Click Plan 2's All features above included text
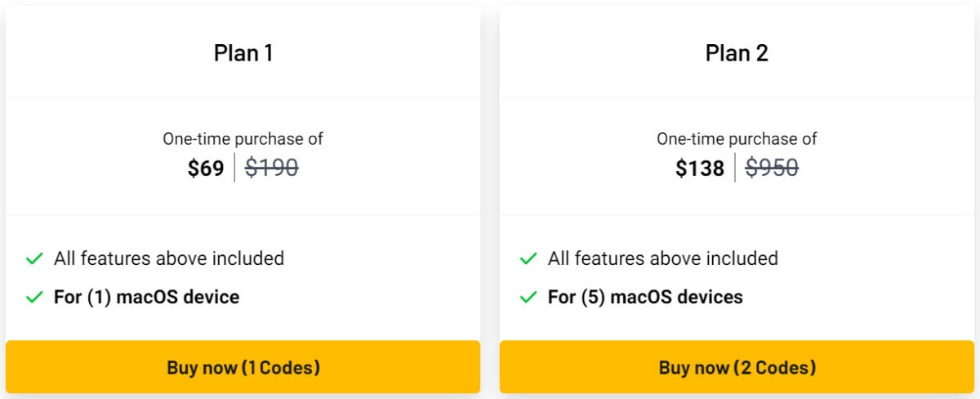Screen dimensions: 980x399 pyautogui.click(x=662, y=258)
